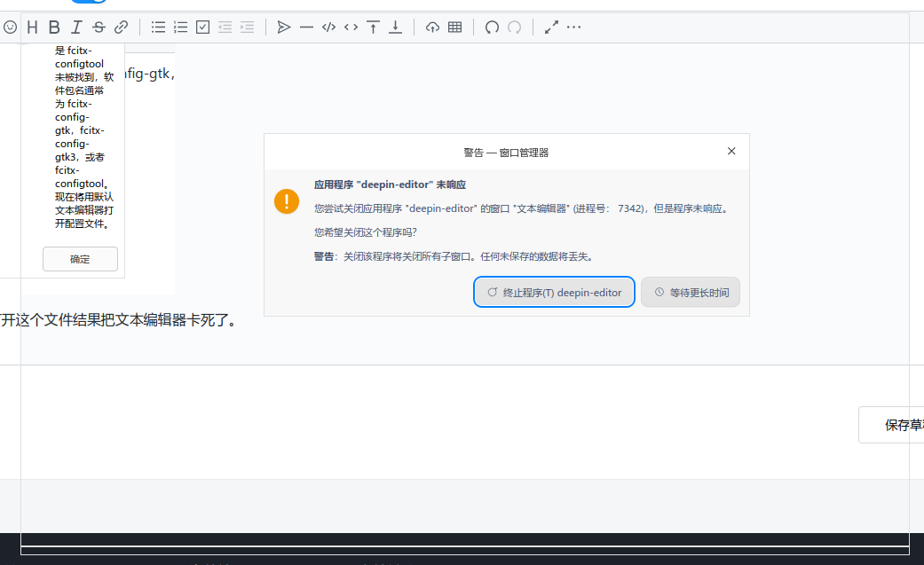Screen dimensions: 924x565
Task: Insert a table into the editor
Action: [454, 27]
